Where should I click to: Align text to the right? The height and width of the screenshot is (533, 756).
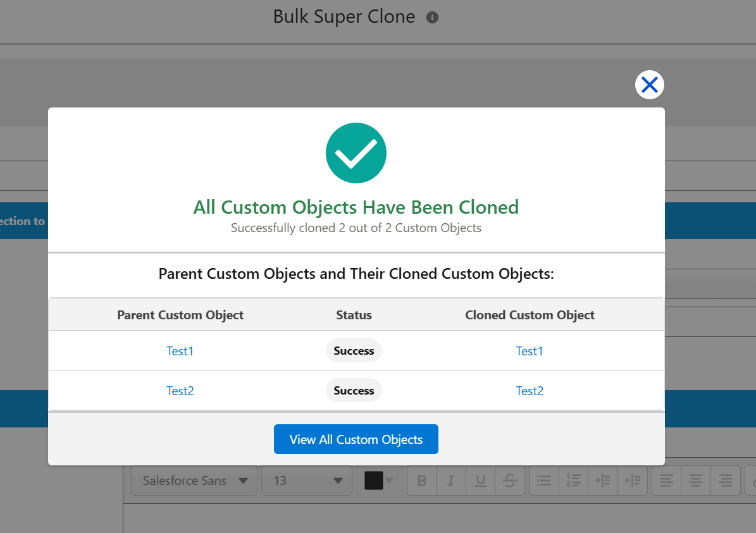pyautogui.click(x=725, y=481)
